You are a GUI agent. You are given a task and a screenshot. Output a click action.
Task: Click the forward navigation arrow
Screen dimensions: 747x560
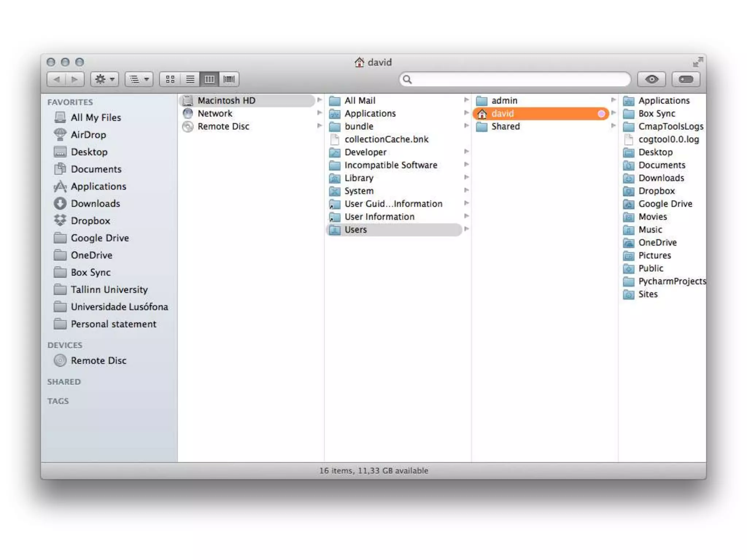click(75, 79)
